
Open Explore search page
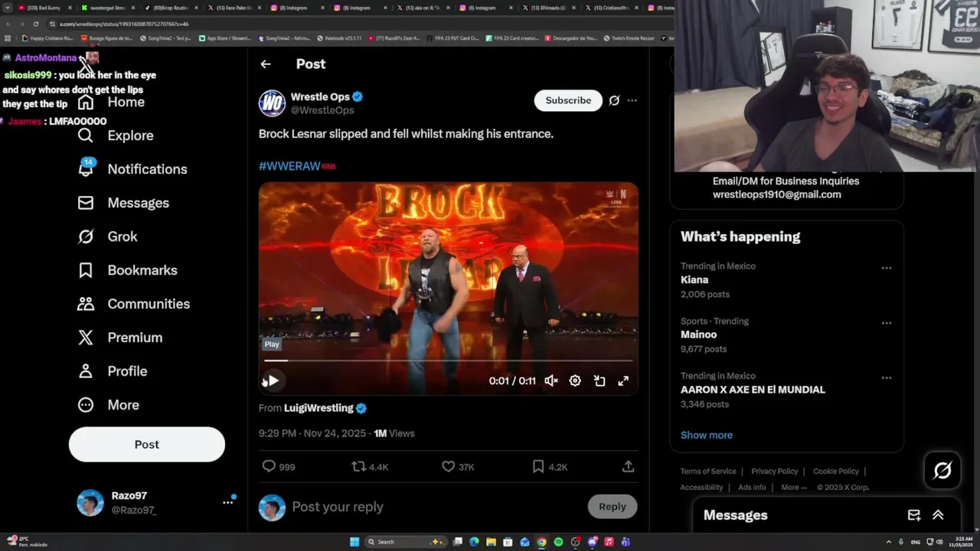116,135
